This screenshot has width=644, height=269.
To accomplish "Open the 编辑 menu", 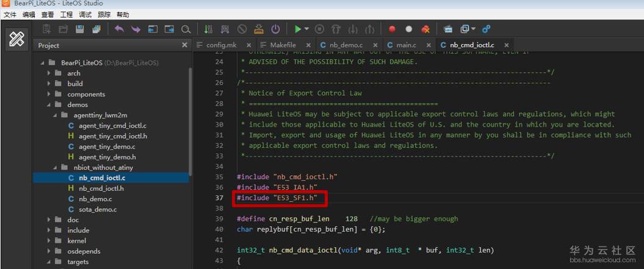I will click(29, 15).
